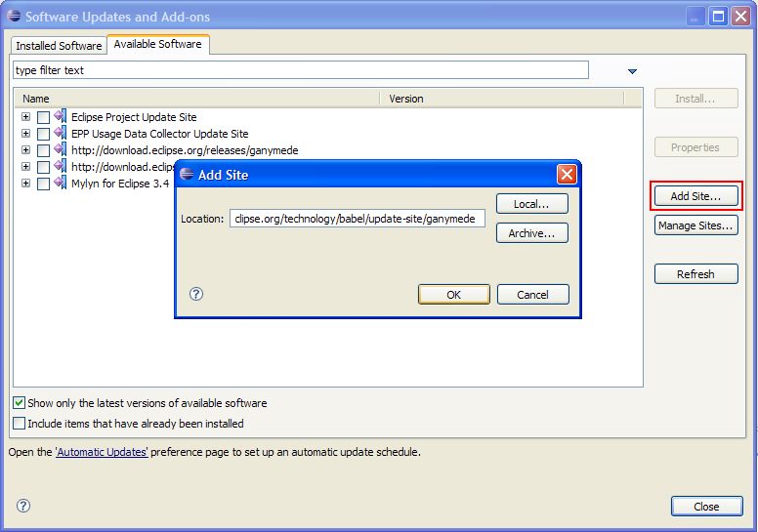
Task: Click the EPP Usage Data Collector site icon
Action: pos(61,134)
